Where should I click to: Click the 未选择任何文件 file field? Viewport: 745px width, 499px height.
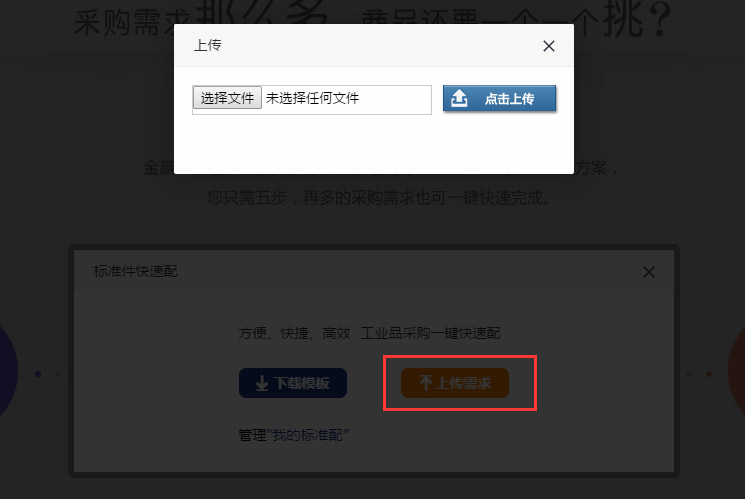(312, 100)
